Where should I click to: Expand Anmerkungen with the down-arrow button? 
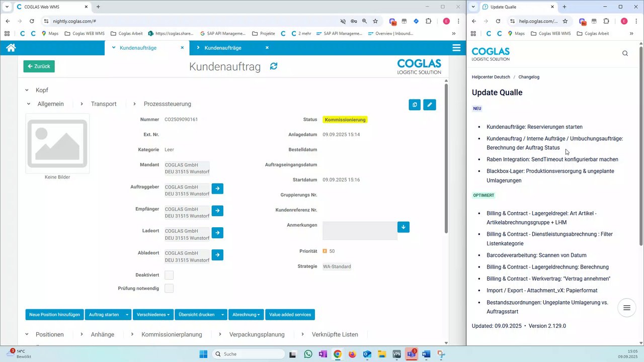(x=404, y=227)
